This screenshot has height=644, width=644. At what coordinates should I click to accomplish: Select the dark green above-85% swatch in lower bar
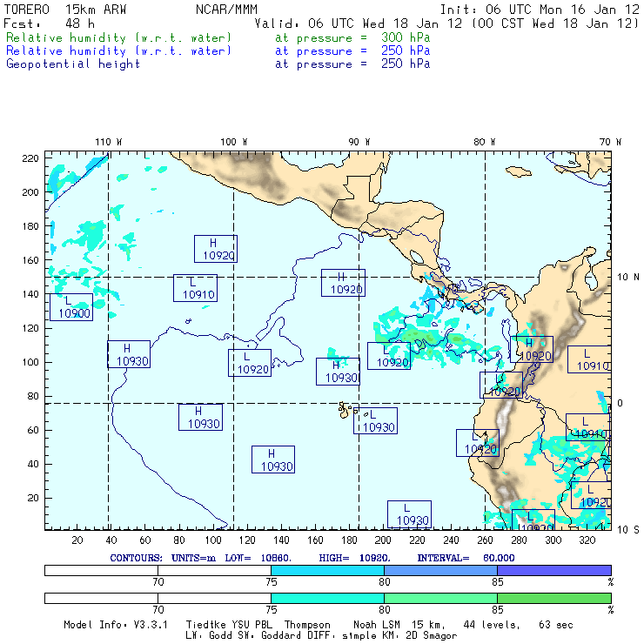pos(554,598)
